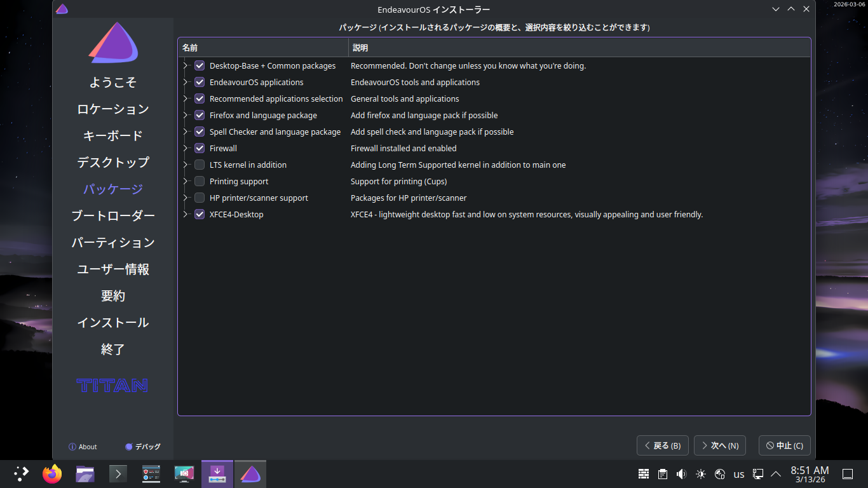Click the shield-and-list app icon in taskbar
The width and height of the screenshot is (868, 488).
(151, 474)
